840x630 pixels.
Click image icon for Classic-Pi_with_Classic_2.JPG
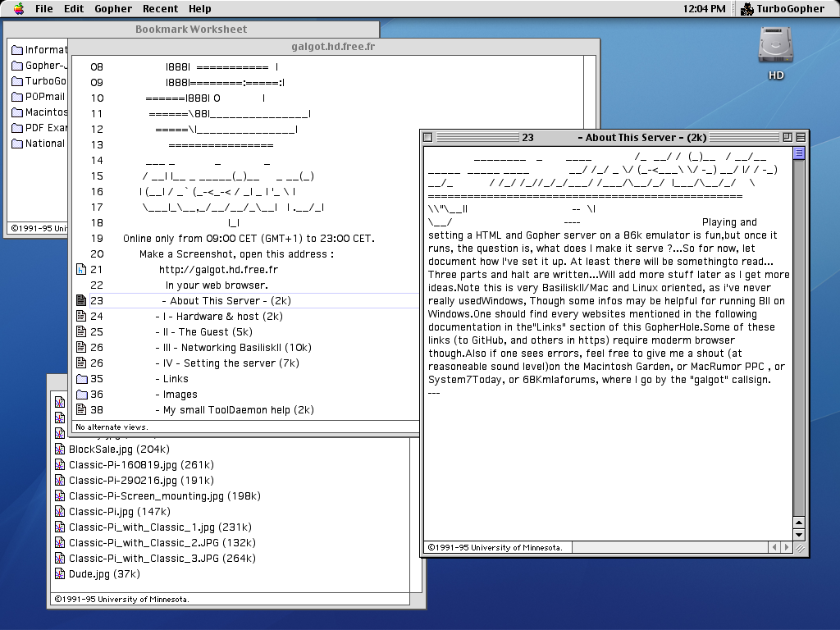60,543
